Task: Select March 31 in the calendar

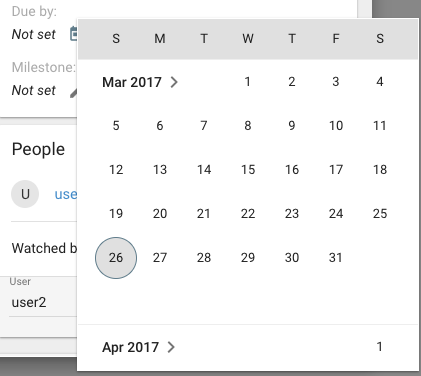Action: (x=336, y=258)
